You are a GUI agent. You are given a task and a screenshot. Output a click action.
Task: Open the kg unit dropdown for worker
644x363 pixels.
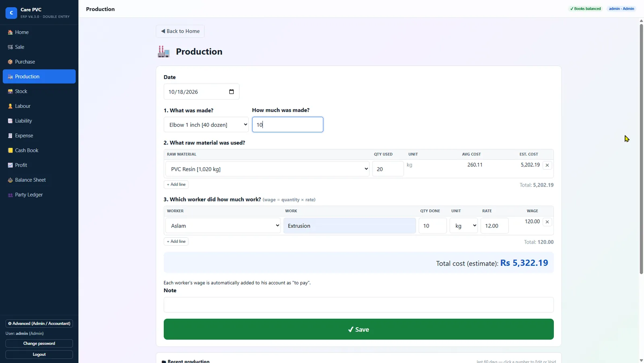[x=464, y=226]
